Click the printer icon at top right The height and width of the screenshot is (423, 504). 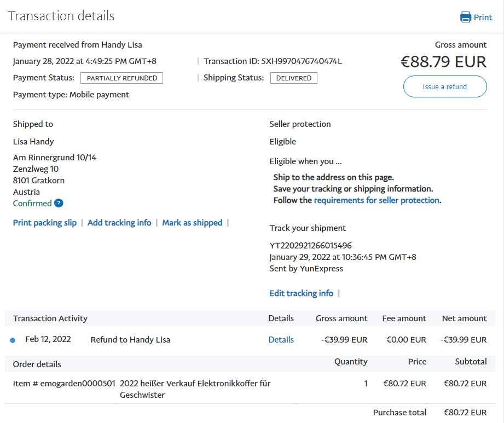click(x=466, y=17)
